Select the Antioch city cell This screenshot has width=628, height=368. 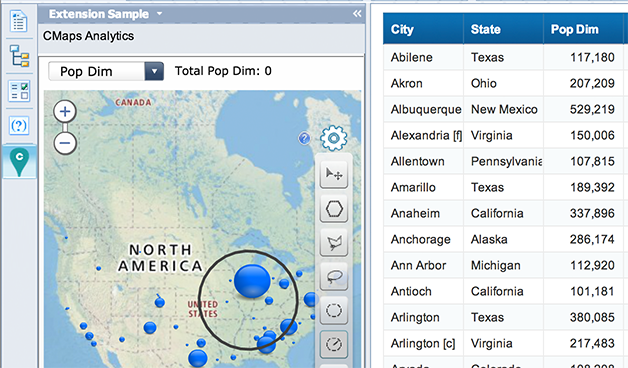point(423,292)
